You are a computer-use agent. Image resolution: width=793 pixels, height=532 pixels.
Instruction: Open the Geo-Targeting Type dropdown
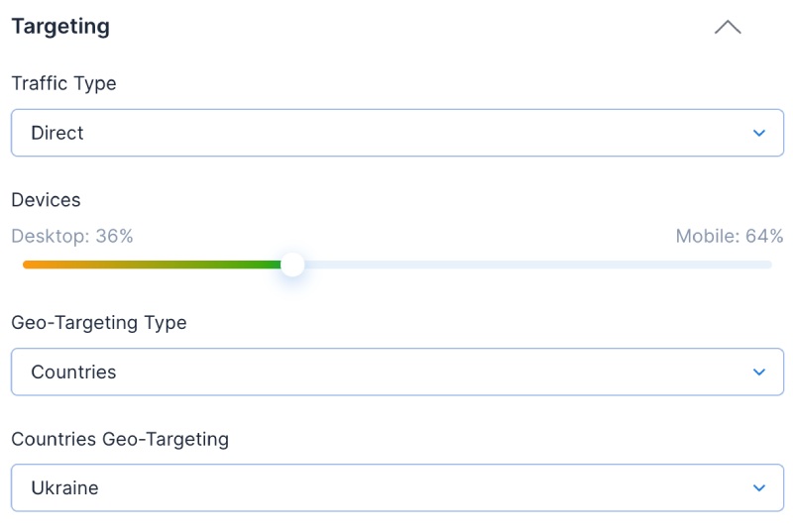coord(396,372)
